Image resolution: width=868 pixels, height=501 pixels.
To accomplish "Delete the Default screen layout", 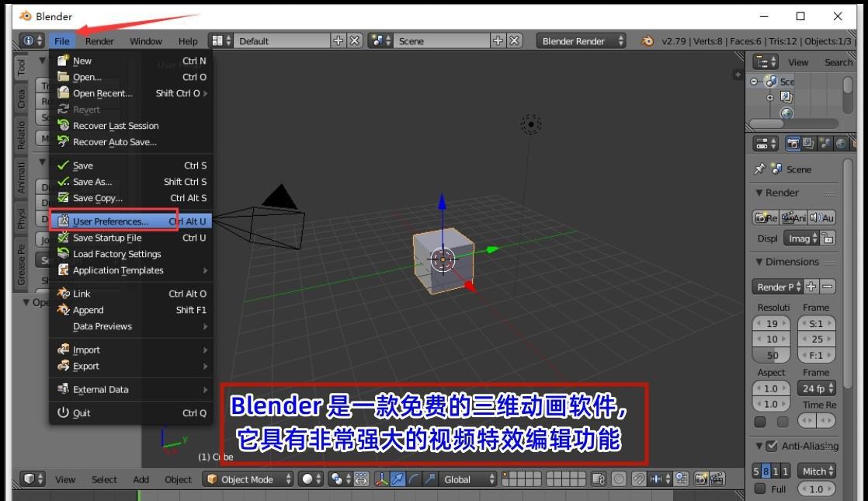I will [x=355, y=41].
